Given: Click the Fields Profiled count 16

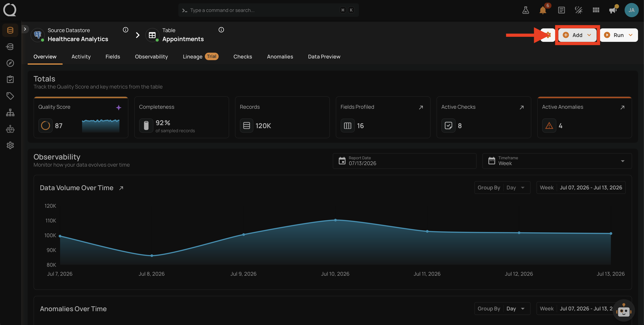Looking at the screenshot, I should click(x=360, y=126).
